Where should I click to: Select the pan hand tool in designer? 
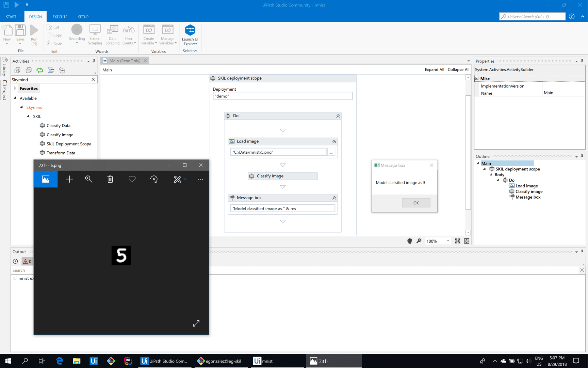(x=410, y=241)
